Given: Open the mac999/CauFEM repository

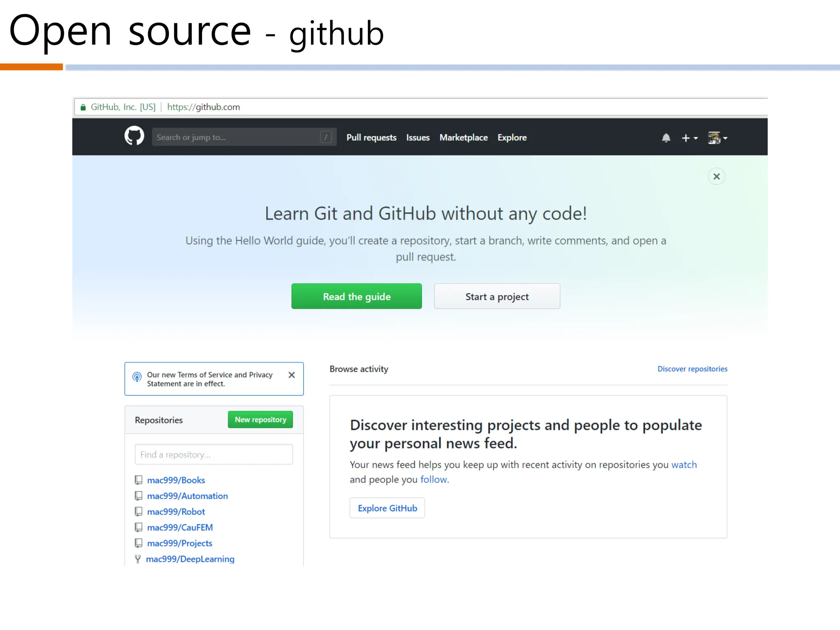Looking at the screenshot, I should click(x=180, y=527).
